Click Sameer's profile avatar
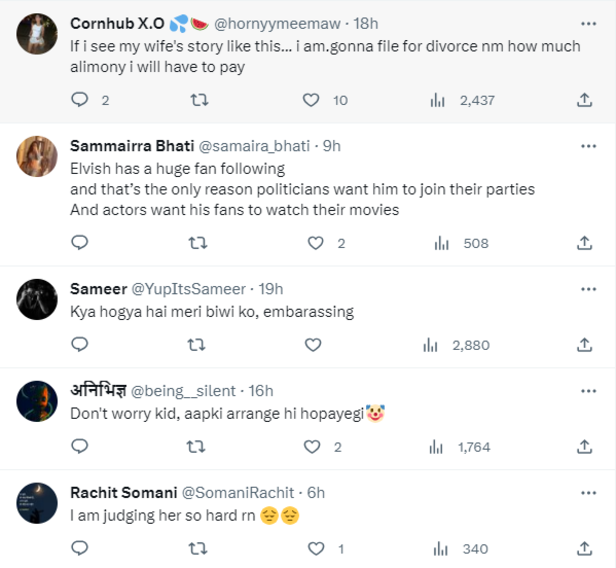Image resolution: width=616 pixels, height=568 pixels. pyautogui.click(x=38, y=299)
